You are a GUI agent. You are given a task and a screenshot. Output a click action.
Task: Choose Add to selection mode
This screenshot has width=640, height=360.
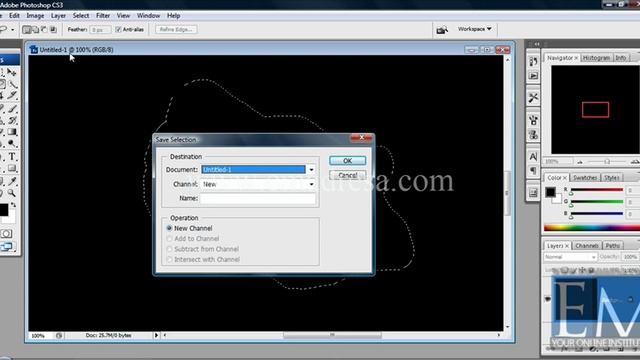point(35,30)
